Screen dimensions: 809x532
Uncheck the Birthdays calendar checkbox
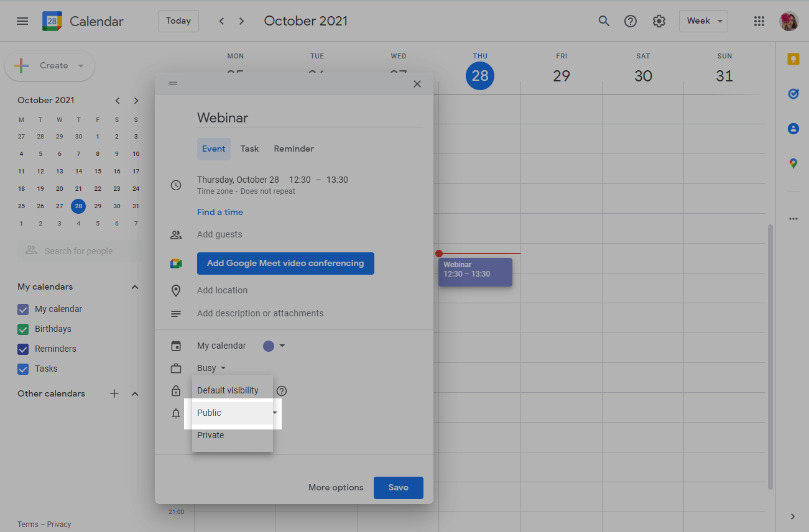(23, 329)
